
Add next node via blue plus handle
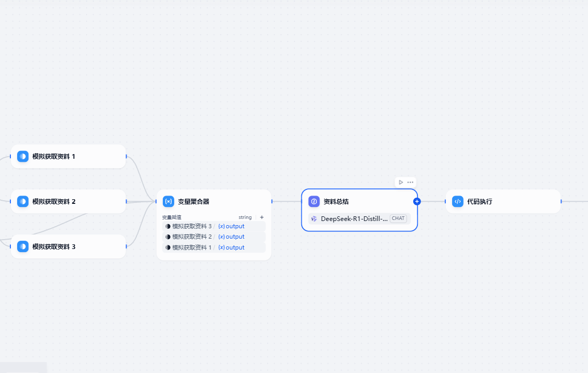coord(417,201)
